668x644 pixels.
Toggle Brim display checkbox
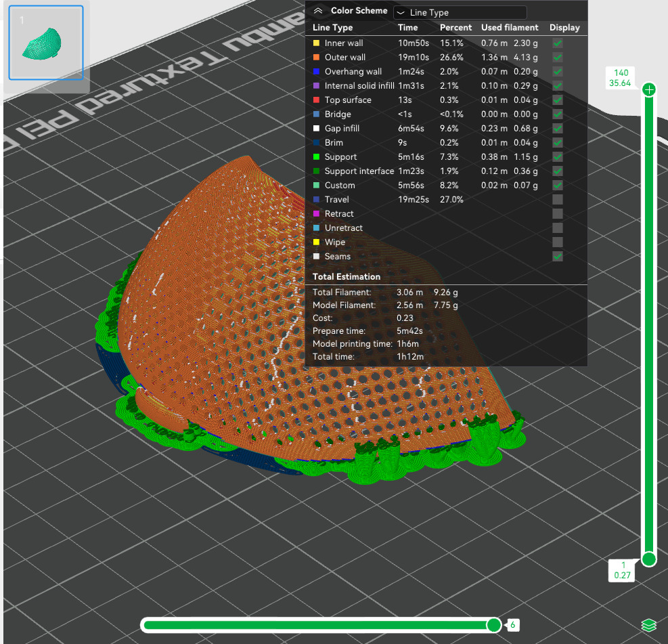pos(557,142)
